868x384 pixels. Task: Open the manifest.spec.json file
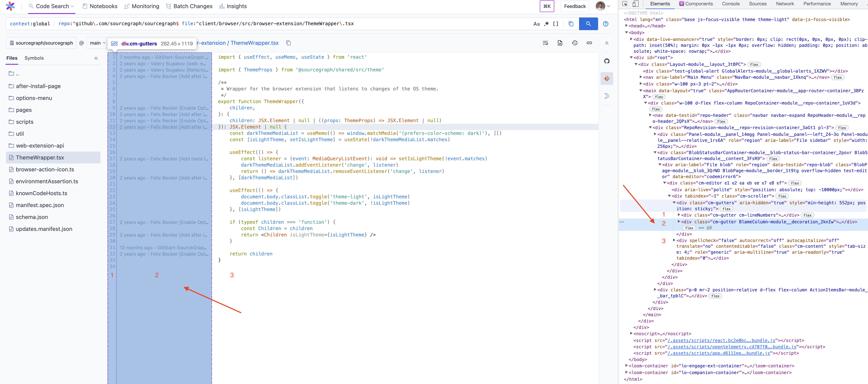(x=40, y=205)
